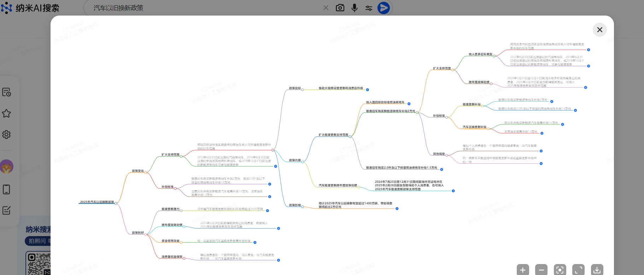Zoom in the mind map
The height and width of the screenshot is (275, 644).
[523, 270]
